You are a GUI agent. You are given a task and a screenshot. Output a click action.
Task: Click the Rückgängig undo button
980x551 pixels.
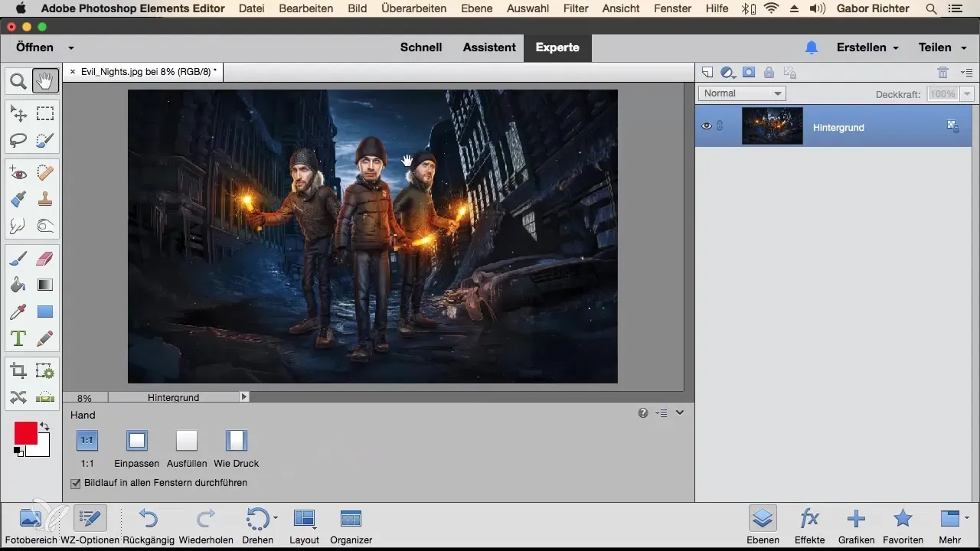pos(149,524)
